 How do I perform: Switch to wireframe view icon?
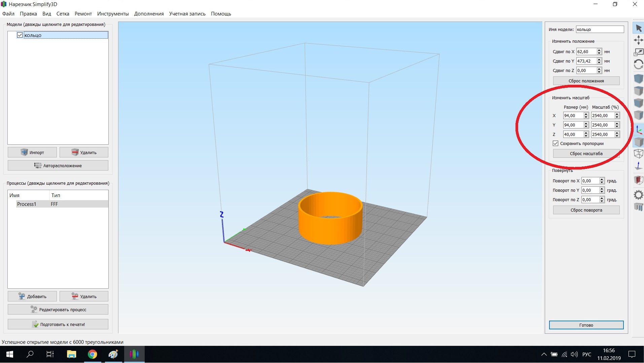tap(638, 154)
